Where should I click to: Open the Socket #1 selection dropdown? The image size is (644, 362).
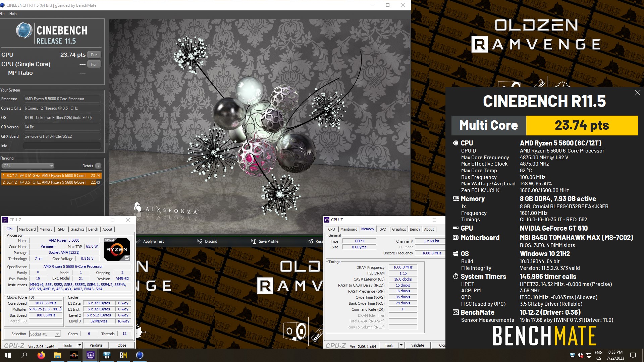tap(45, 334)
